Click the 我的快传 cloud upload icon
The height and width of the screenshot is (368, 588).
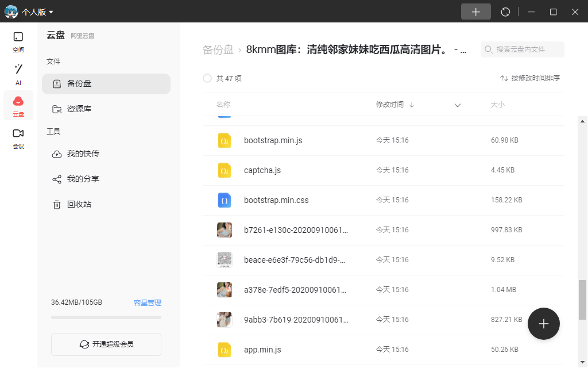57,154
